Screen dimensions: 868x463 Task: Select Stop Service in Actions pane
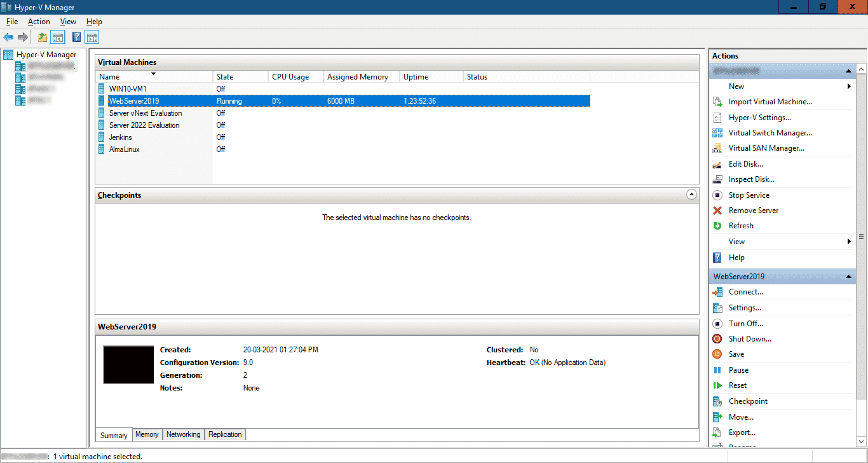[749, 195]
